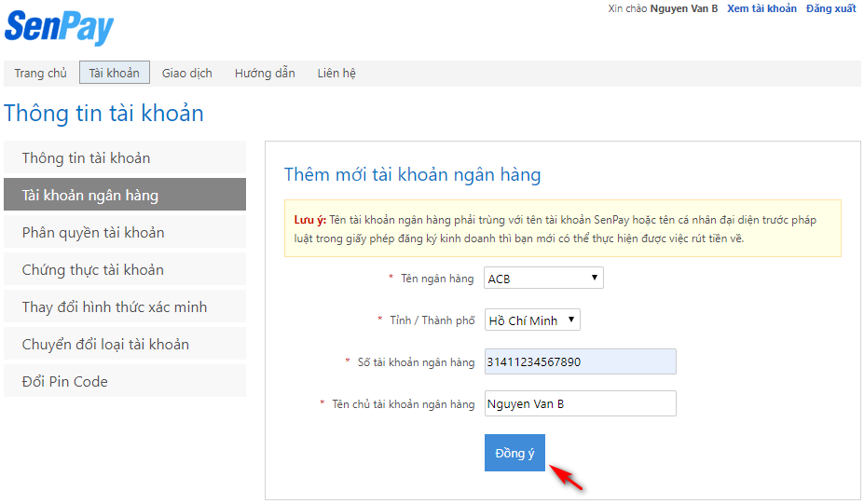The image size is (864, 504).
Task: Focus the Tên chủ tài khoản field
Action: 580,404
